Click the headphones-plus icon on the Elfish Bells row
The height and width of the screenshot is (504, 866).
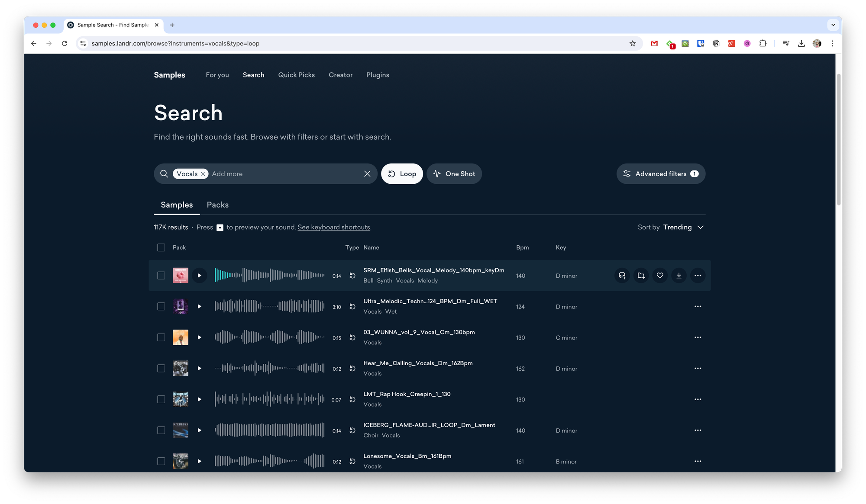(x=622, y=276)
